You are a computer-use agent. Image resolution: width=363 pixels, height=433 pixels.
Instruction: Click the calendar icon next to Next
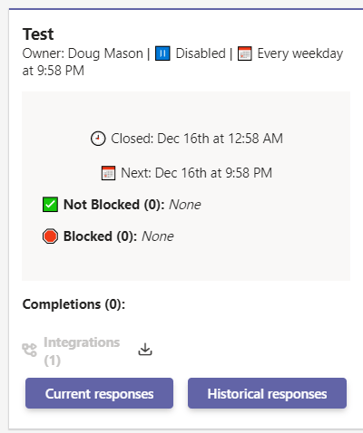[x=108, y=173]
